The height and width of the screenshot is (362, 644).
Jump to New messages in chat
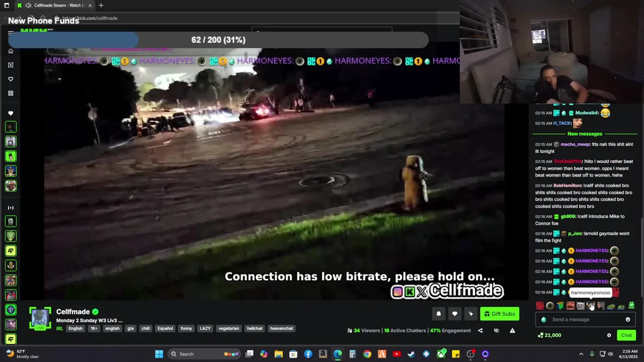tap(585, 134)
